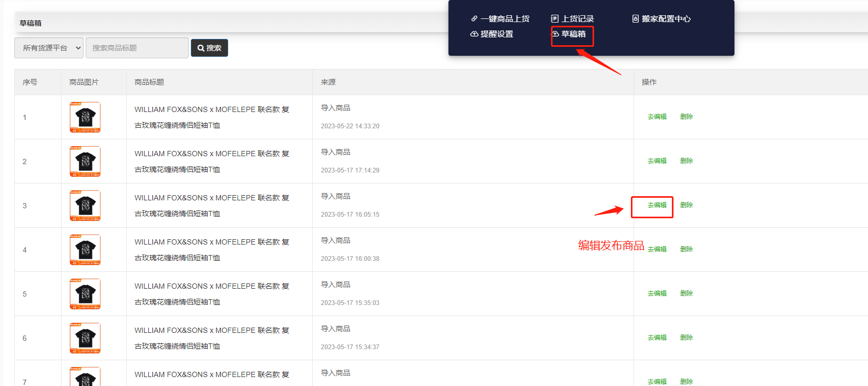Click the link icon beside 一键商品上货

[474, 19]
